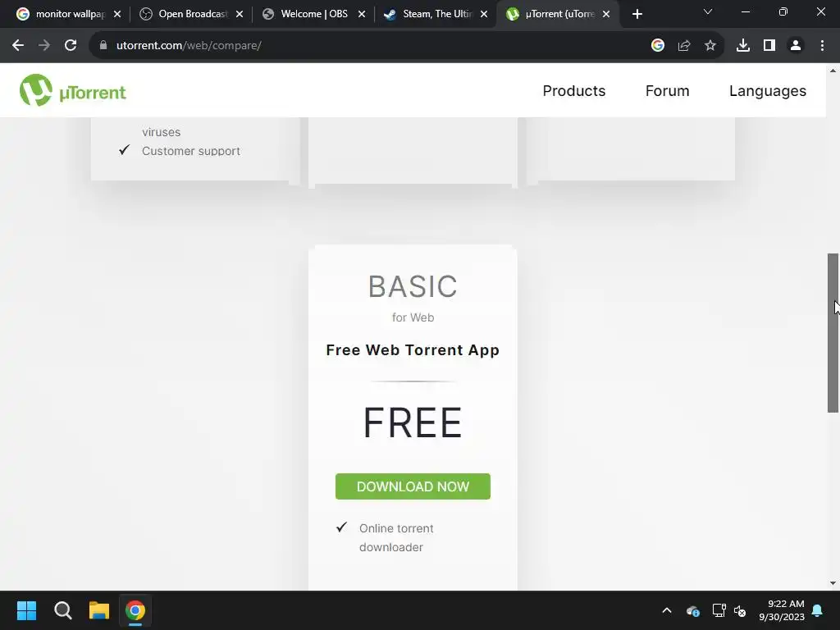The image size is (840, 630).
Task: Open a new browser tab
Action: click(x=637, y=15)
